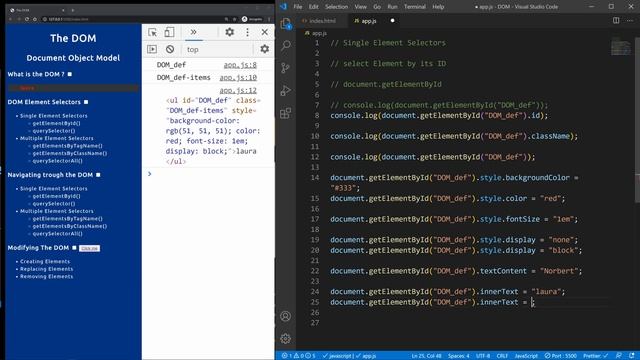Open Source Control view in activity bar
The height and width of the screenshot is (360, 640).
coord(286,67)
